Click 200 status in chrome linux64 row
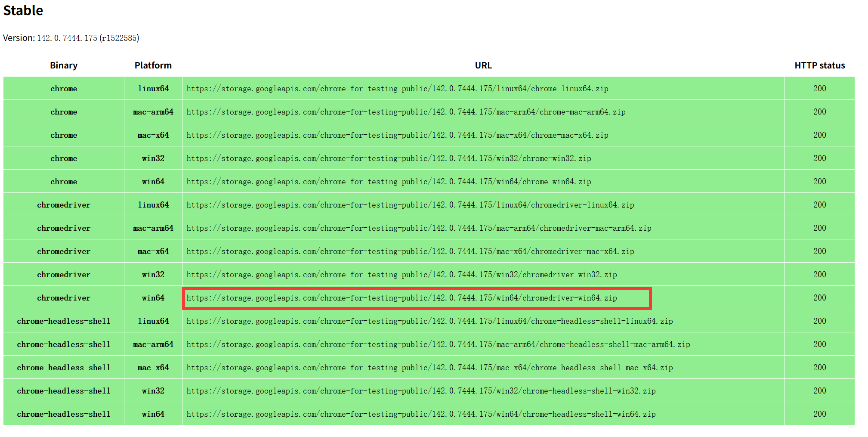The height and width of the screenshot is (437, 868). click(x=819, y=89)
